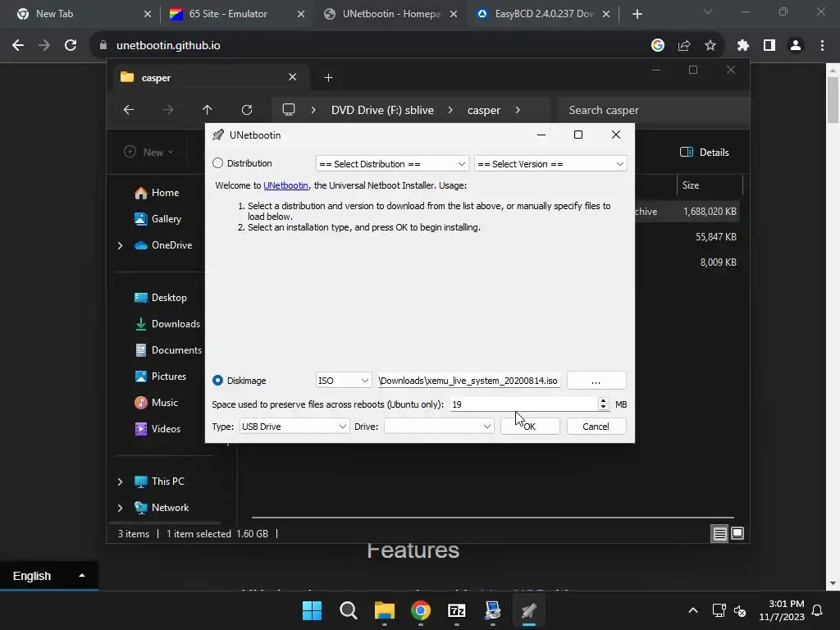Switch to large thumbnails view in Explorer
The width and height of the screenshot is (840, 630).
[x=737, y=533]
